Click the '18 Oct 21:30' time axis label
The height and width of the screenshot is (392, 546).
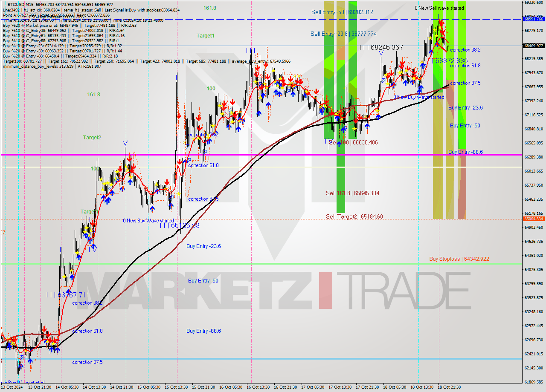[x=449, y=387]
